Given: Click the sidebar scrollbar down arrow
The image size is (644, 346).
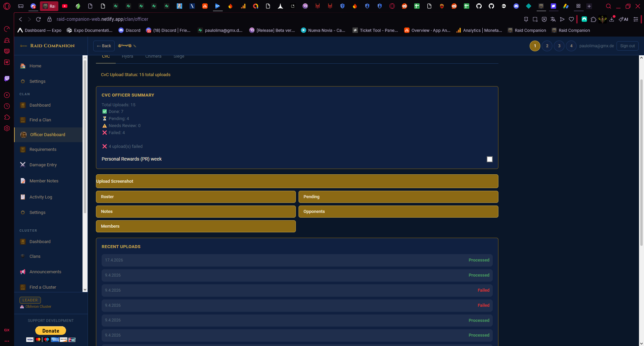Looking at the screenshot, I should point(85,290).
